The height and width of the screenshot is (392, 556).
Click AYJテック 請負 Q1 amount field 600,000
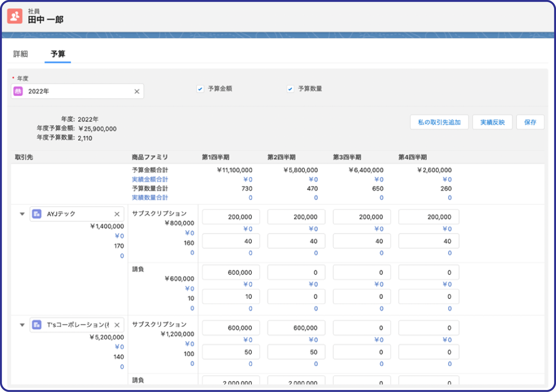click(231, 272)
